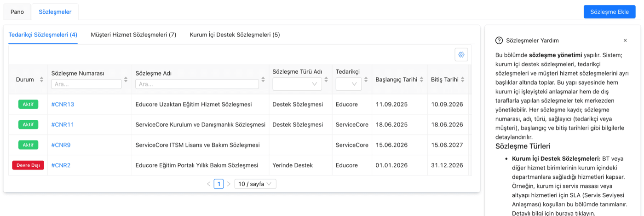644x216 pixels.
Task: Click Destek Sözleşmesi in #CNR13 row
Action: pyautogui.click(x=298, y=105)
